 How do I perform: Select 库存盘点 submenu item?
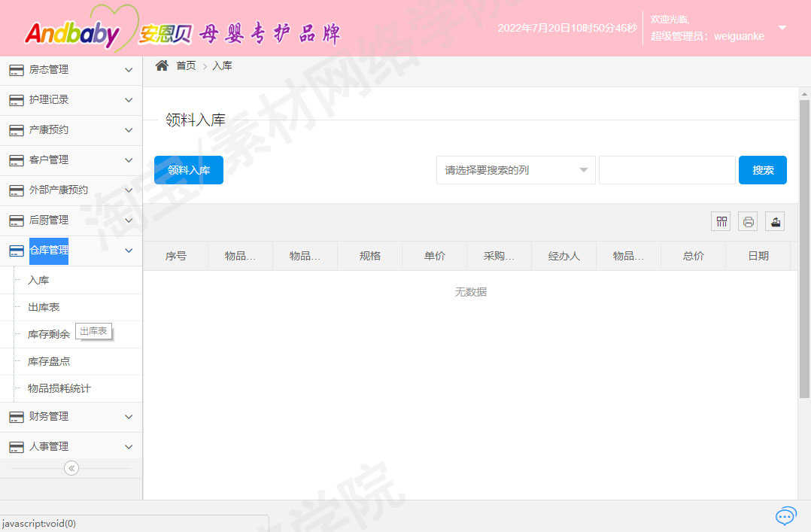[49, 361]
